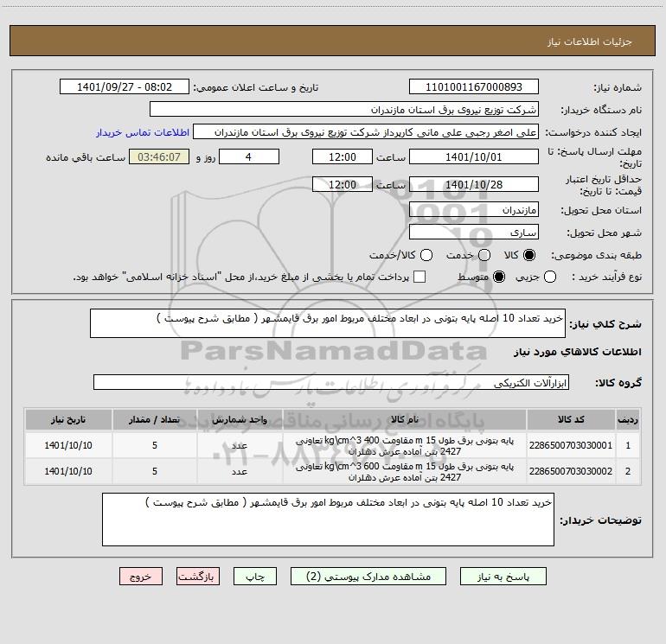Click the اطلاعات کالاهای مورد نیاز heading
Screen dimensions: 666x644
(577, 352)
